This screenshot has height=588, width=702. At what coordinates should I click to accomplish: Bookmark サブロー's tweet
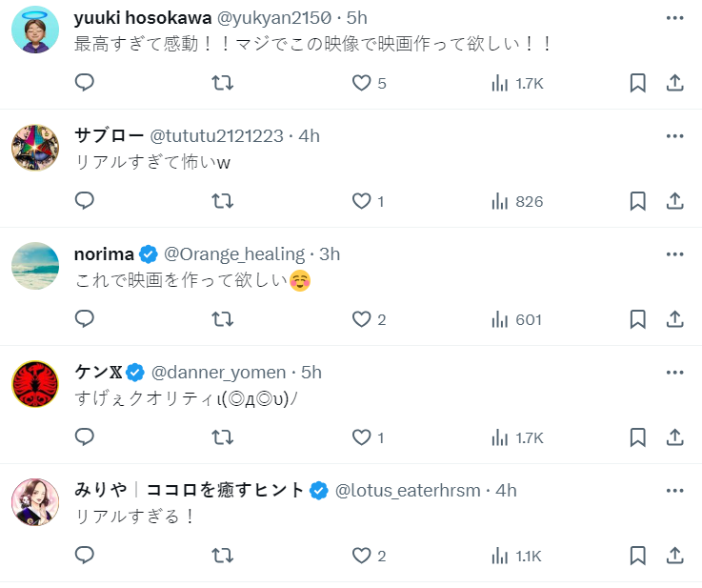(638, 201)
